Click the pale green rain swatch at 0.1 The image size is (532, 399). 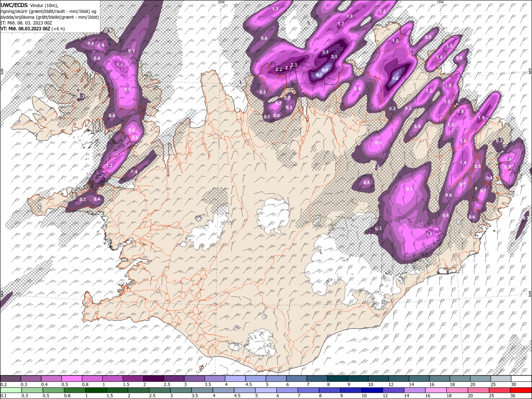pos(11,390)
